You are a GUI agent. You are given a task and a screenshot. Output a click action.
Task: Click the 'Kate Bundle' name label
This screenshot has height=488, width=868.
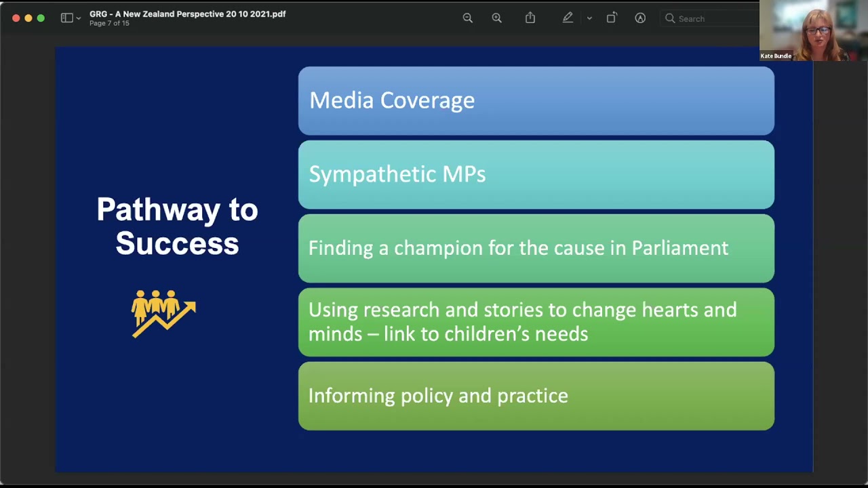(x=776, y=56)
